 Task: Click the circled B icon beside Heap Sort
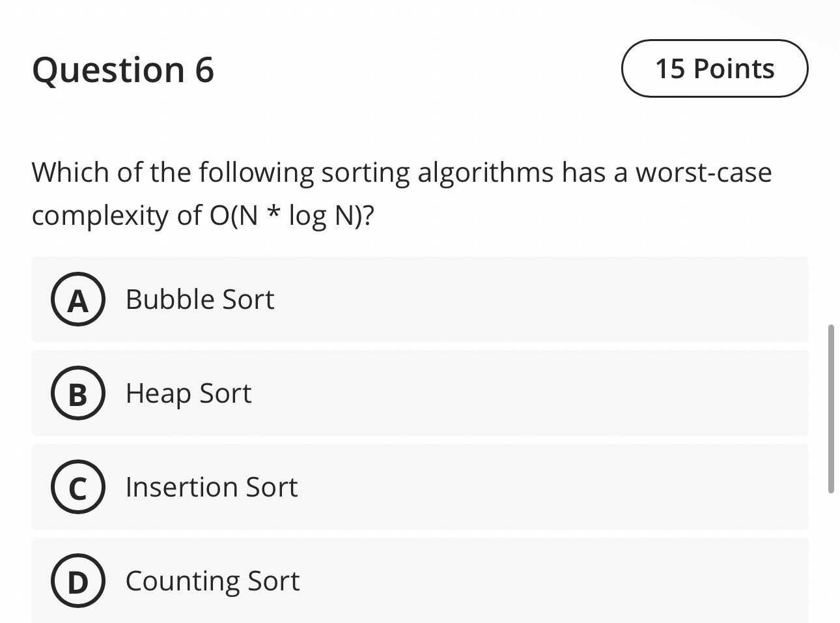click(77, 394)
